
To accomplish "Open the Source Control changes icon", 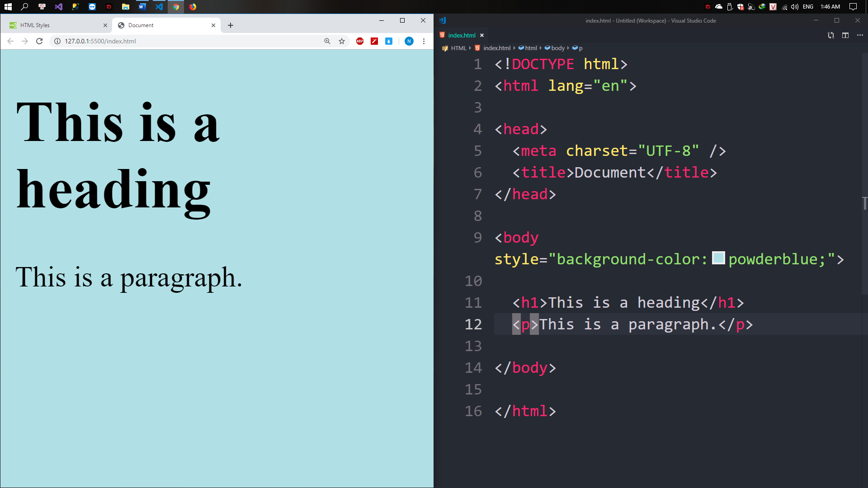I will (830, 35).
